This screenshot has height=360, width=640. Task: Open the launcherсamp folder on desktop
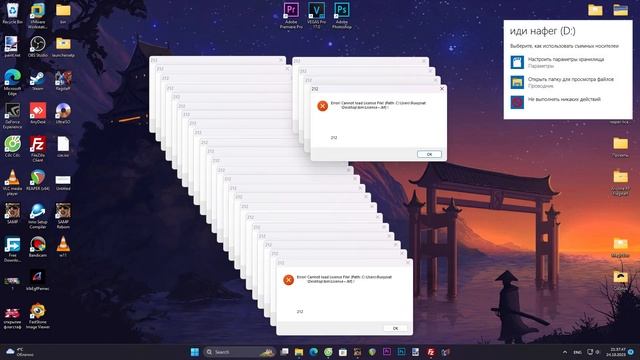coord(63,47)
